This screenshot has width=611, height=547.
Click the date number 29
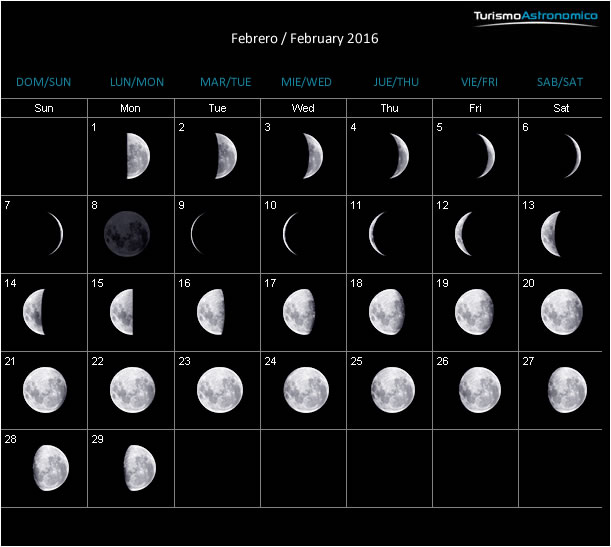(x=97, y=439)
